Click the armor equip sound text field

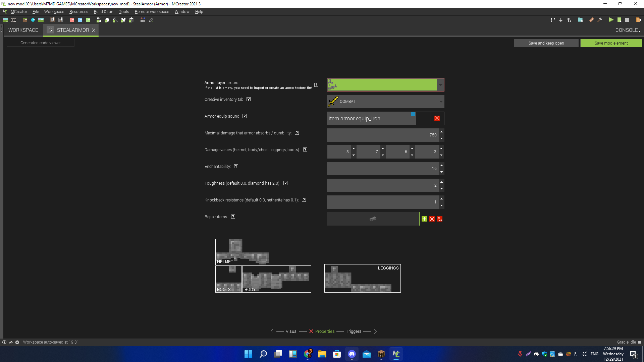coord(371,119)
